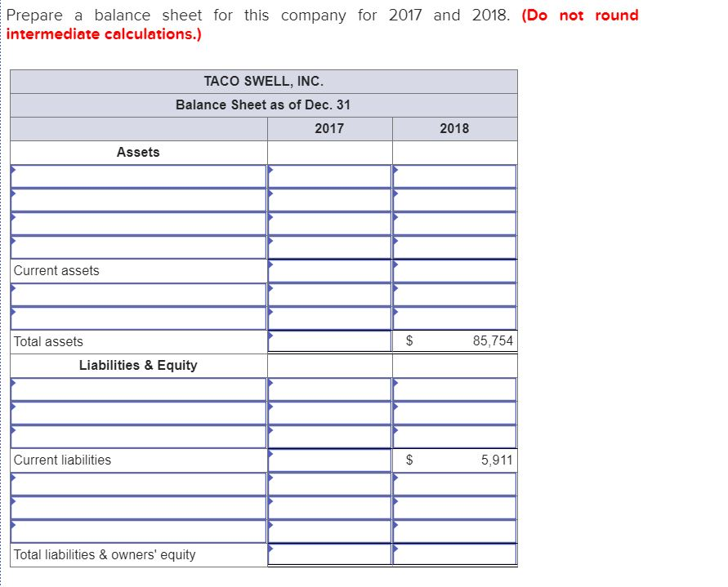Select the 2018 Total assets cell showing 85,754

(454, 341)
